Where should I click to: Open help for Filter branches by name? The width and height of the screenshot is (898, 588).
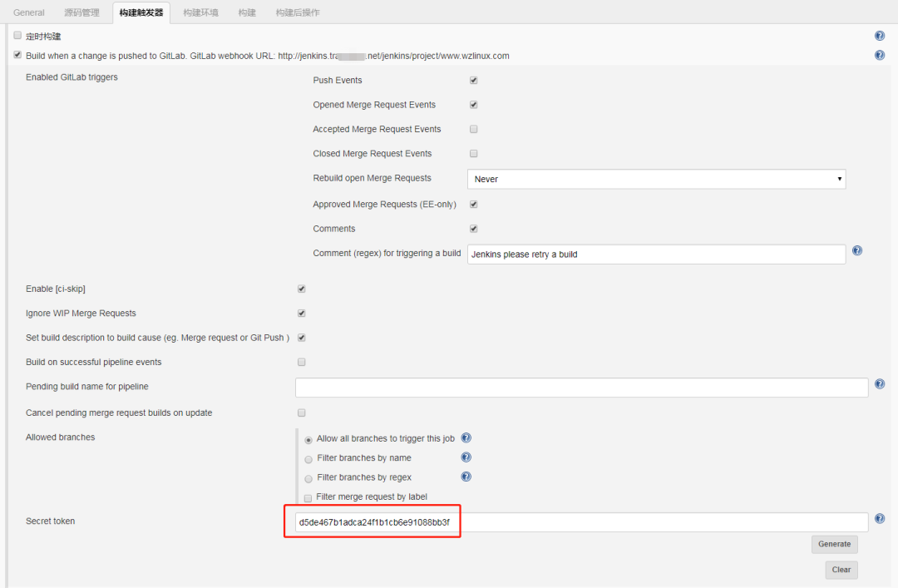466,457
